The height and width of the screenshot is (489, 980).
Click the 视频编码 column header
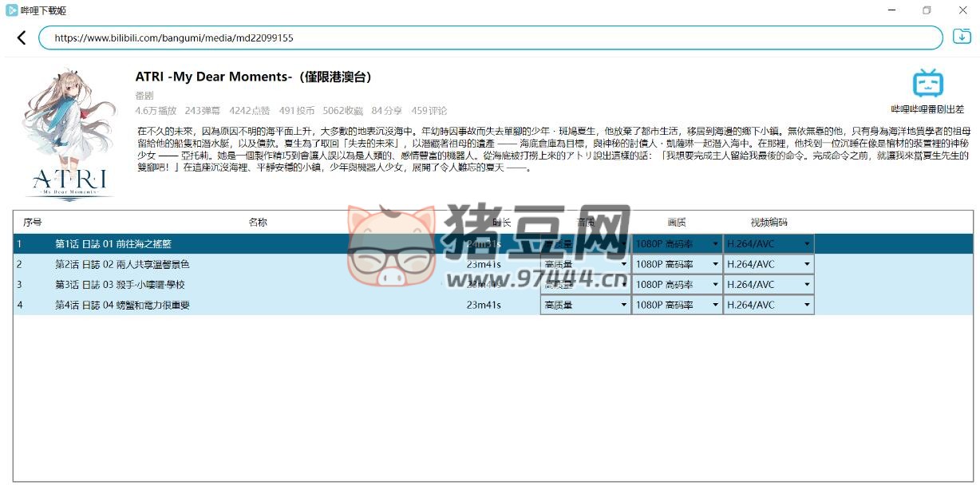(768, 222)
